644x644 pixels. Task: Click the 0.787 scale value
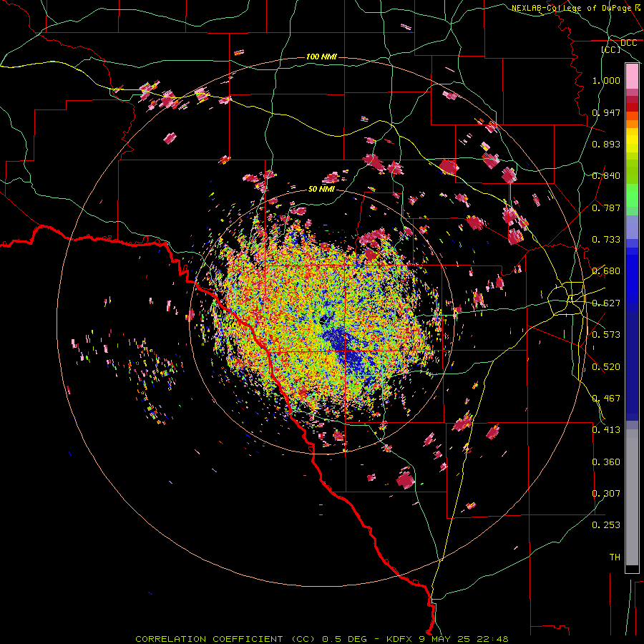[606, 208]
